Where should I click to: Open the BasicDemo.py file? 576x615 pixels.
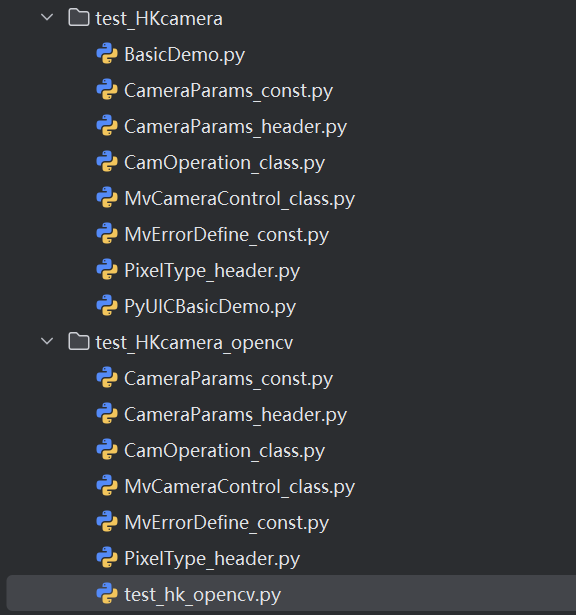point(184,55)
